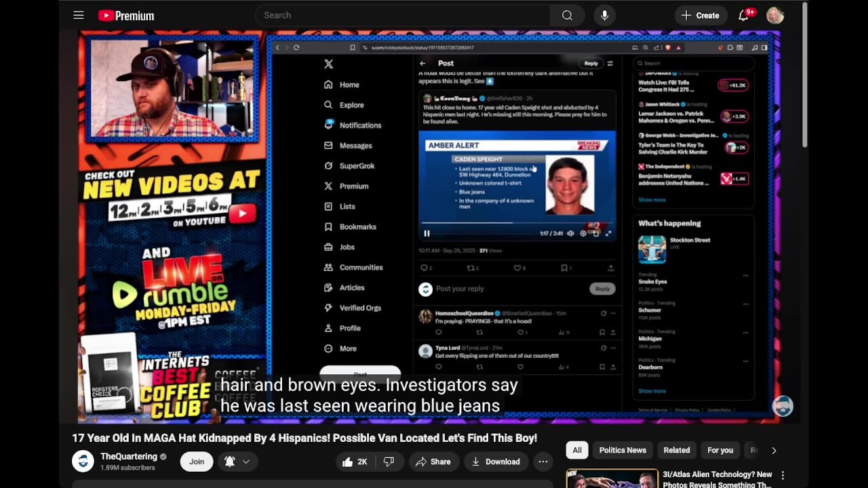Open Bookmarks in the video's X sidebar
Image resolution: width=868 pixels, height=488 pixels.
349,227
